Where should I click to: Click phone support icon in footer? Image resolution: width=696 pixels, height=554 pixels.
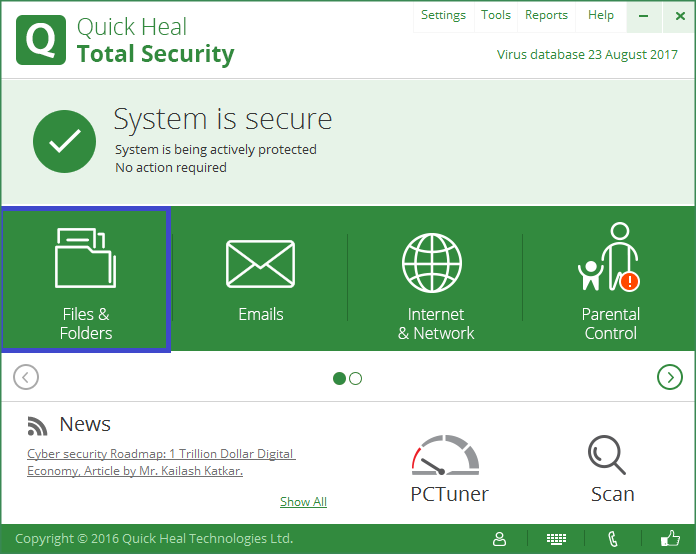click(x=613, y=539)
